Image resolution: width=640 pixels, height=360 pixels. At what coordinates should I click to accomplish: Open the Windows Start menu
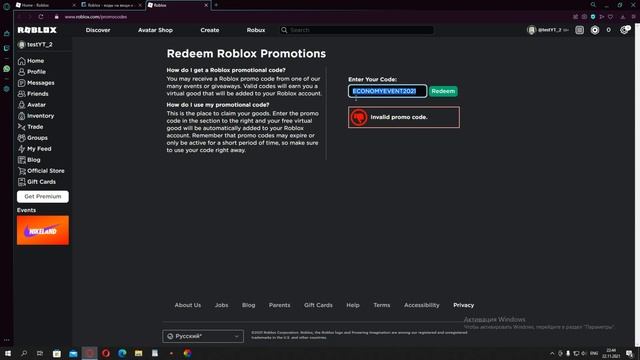click(7, 353)
